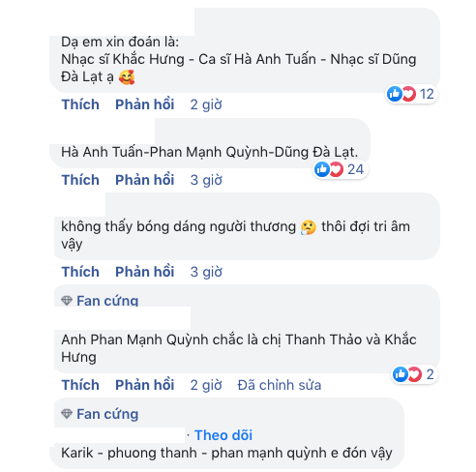Click thinking emoji in người thương comment
The width and height of the screenshot is (476, 472).
309,227
